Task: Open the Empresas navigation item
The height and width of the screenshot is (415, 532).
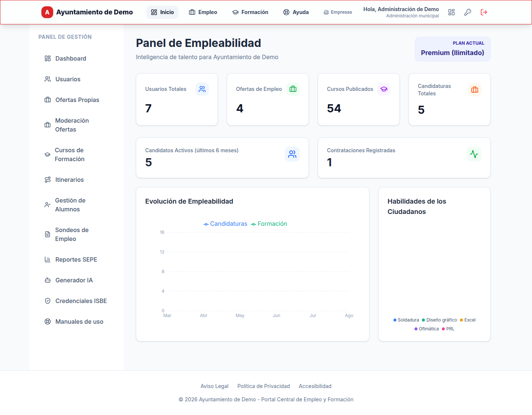Action: coord(338,12)
